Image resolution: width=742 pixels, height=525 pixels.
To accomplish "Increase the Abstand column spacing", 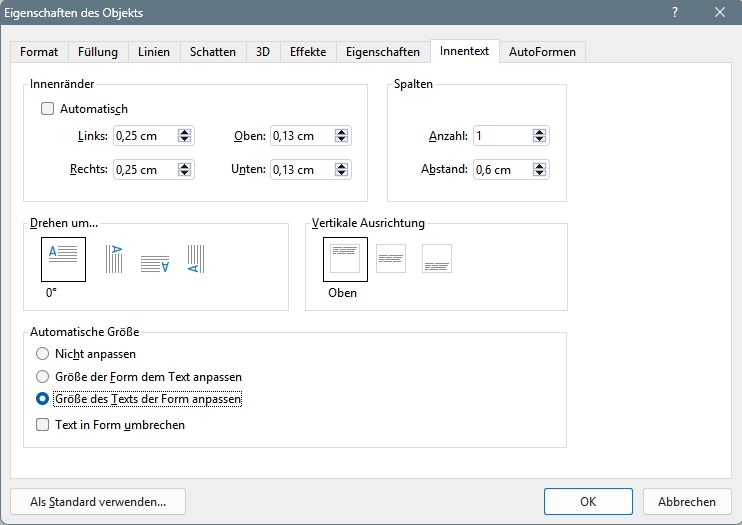I will [x=539, y=166].
